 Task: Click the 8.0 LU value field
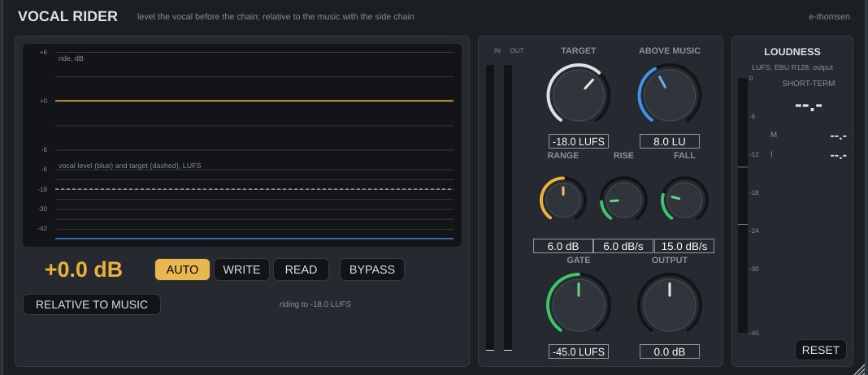tap(669, 141)
